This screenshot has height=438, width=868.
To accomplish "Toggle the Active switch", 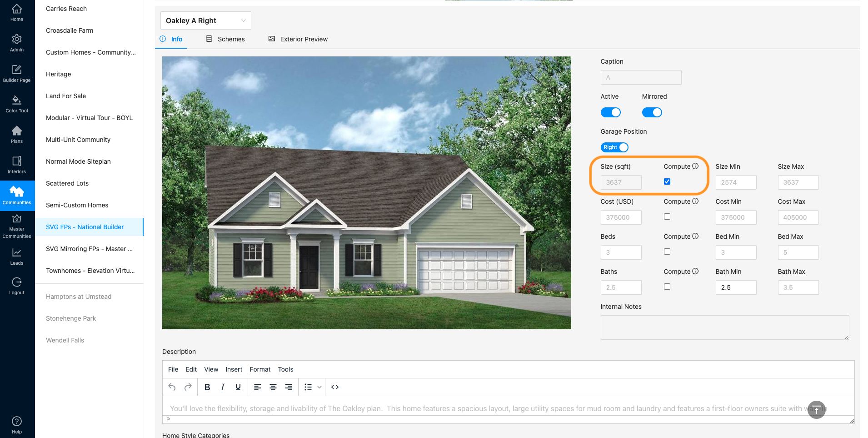I will click(611, 112).
